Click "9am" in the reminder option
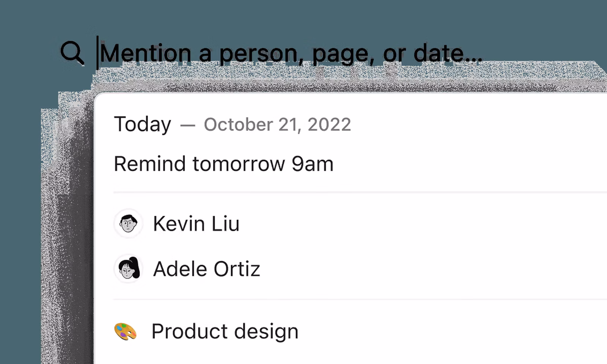Screen dimensions: 607x364 312,164
